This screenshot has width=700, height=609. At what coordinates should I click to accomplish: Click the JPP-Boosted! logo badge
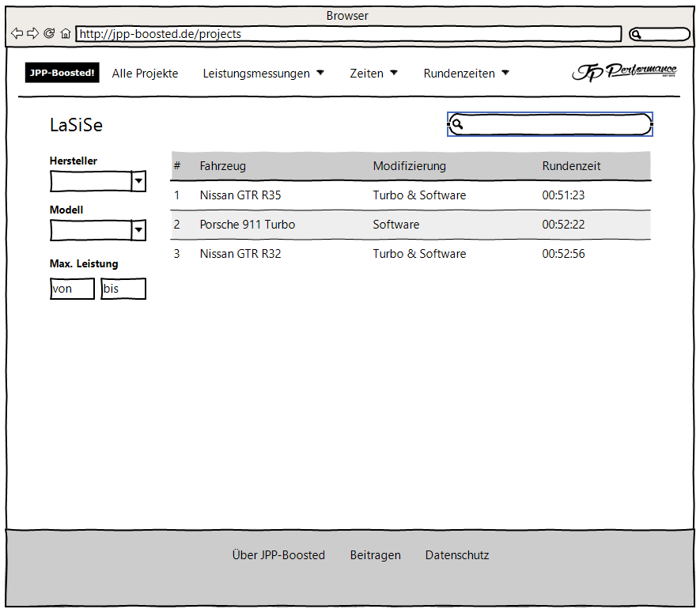pos(62,73)
